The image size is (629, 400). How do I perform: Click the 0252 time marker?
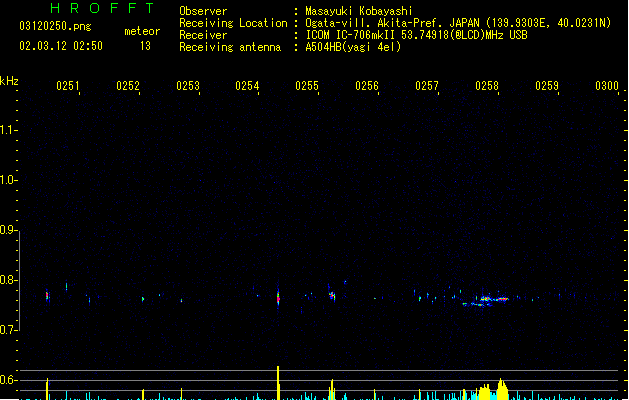coord(128,86)
